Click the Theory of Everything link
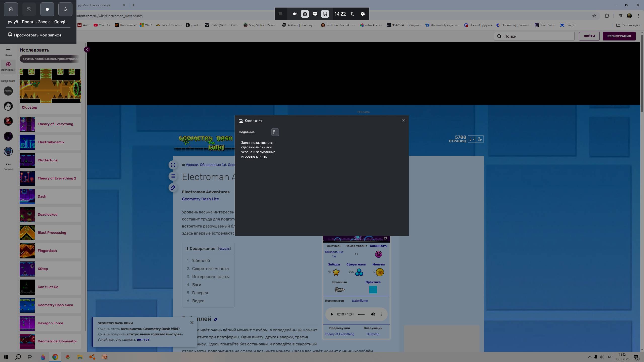 click(x=55, y=124)
